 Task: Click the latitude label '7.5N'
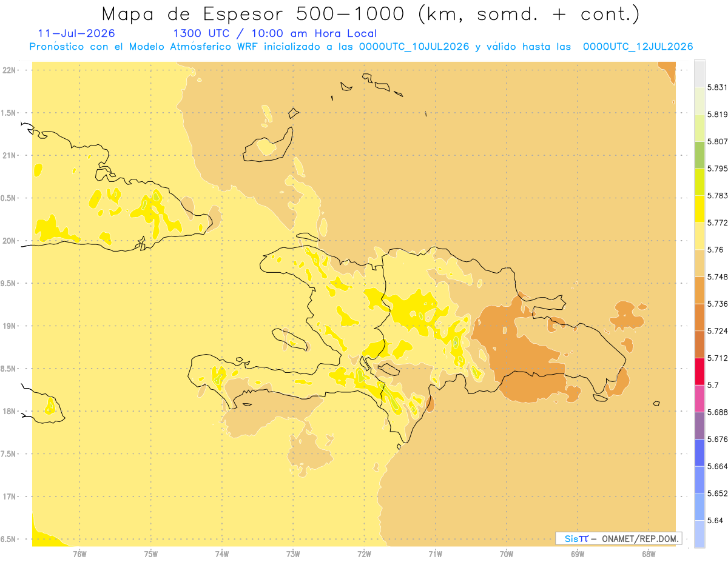8,454
